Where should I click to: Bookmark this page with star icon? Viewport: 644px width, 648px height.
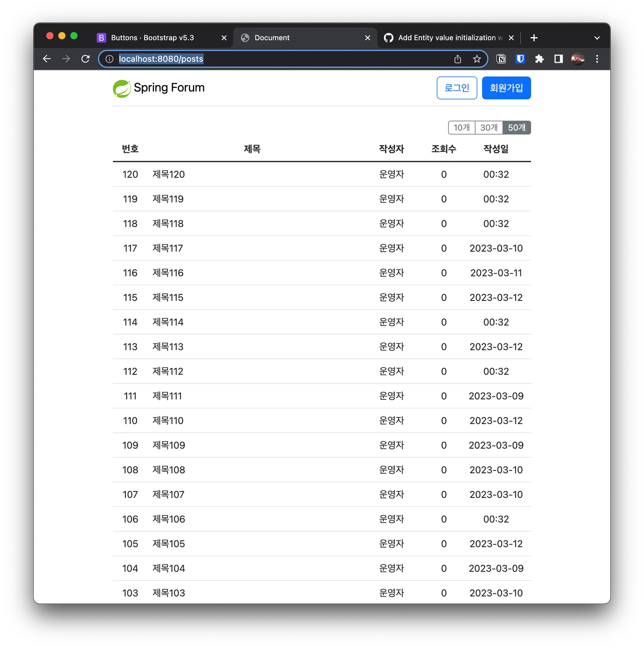(477, 59)
